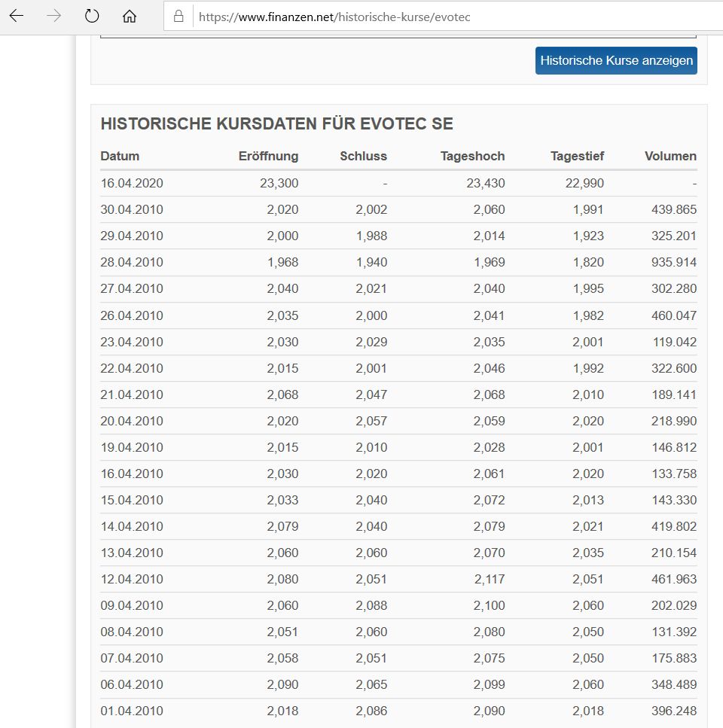The image size is (723, 728).
Task: Select opening value 23,300
Action: pyautogui.click(x=279, y=183)
